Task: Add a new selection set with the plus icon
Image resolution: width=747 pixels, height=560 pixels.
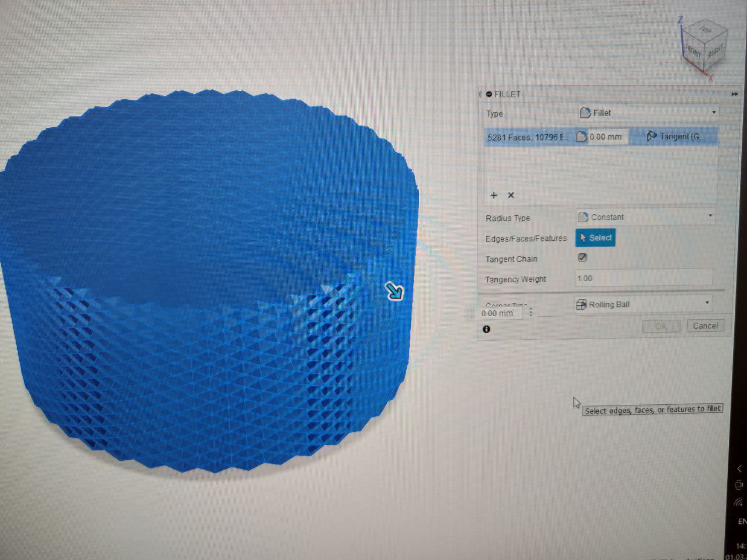Action: 494,195
